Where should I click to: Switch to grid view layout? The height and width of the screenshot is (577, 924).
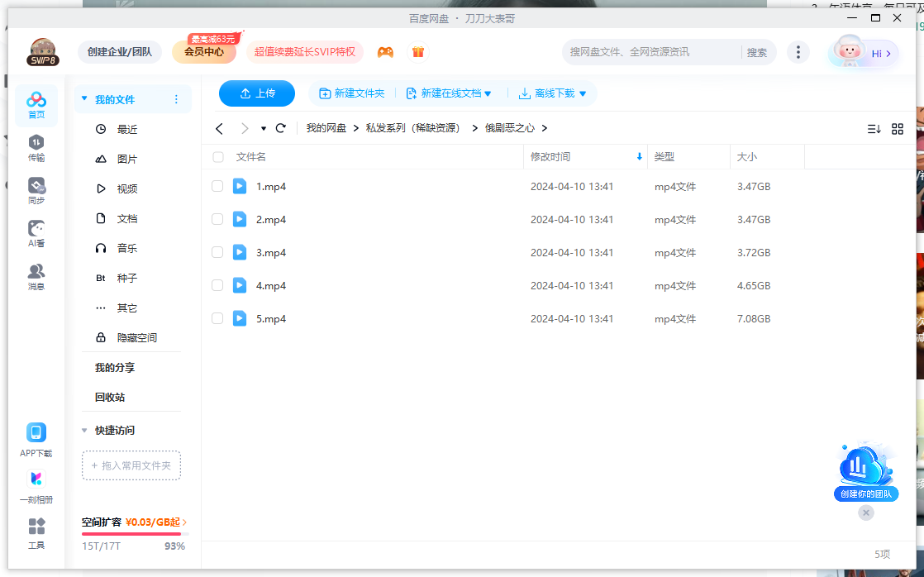click(898, 128)
